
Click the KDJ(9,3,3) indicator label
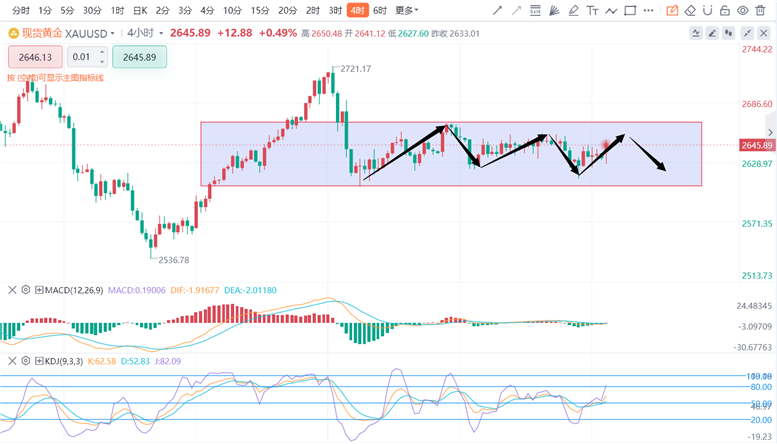coord(63,361)
